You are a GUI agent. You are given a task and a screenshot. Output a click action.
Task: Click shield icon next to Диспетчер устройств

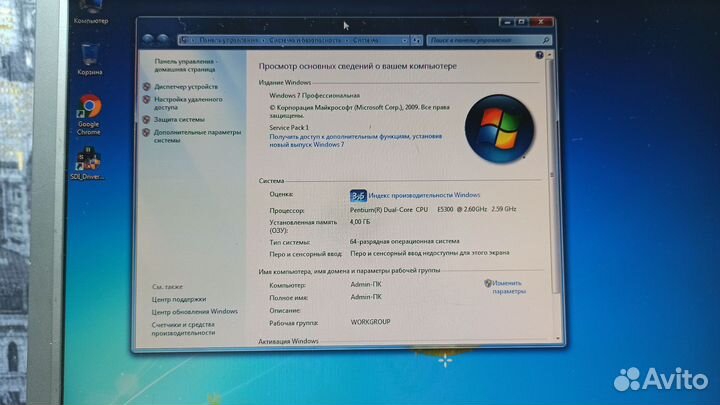(x=146, y=87)
